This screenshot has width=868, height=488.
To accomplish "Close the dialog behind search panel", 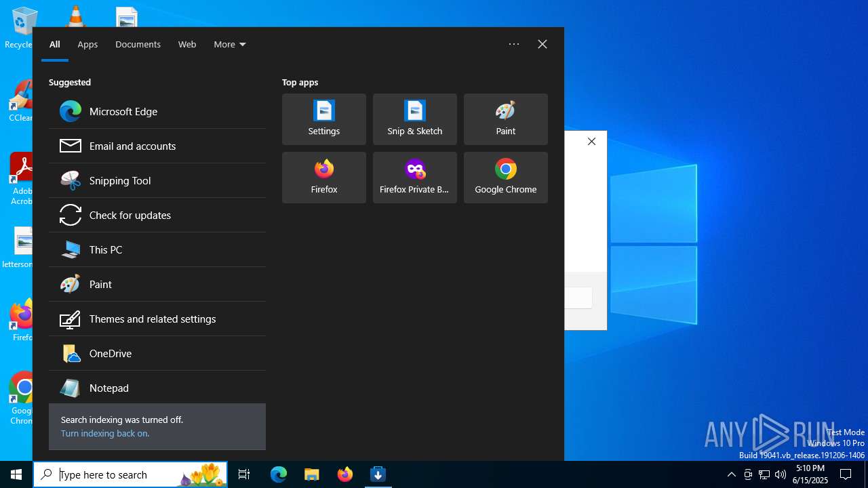I will (592, 142).
